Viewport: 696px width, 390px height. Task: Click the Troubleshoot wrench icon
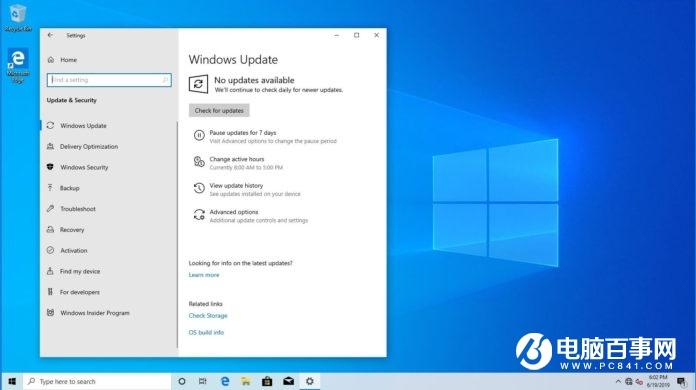tap(51, 209)
